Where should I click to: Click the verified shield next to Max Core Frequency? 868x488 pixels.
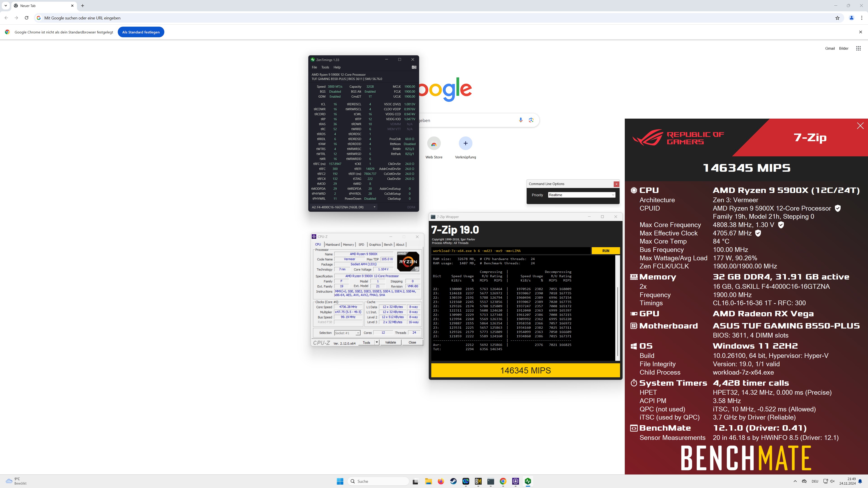pos(781,225)
